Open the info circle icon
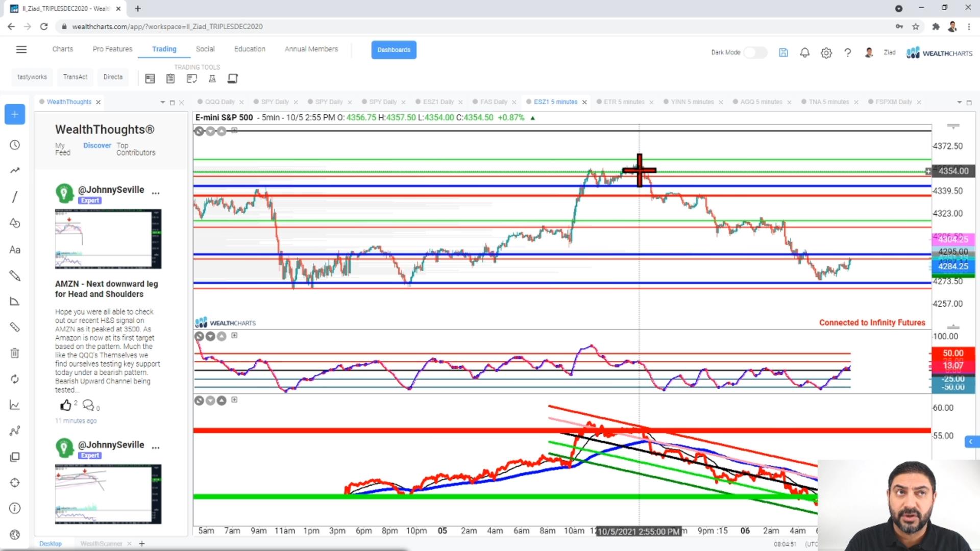Image resolution: width=980 pixels, height=551 pixels. tap(15, 509)
